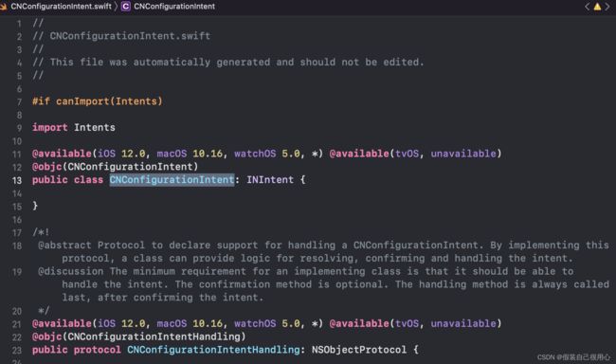The image size is (616, 364).
Task: Go to next issue arrow
Action: point(607,7)
